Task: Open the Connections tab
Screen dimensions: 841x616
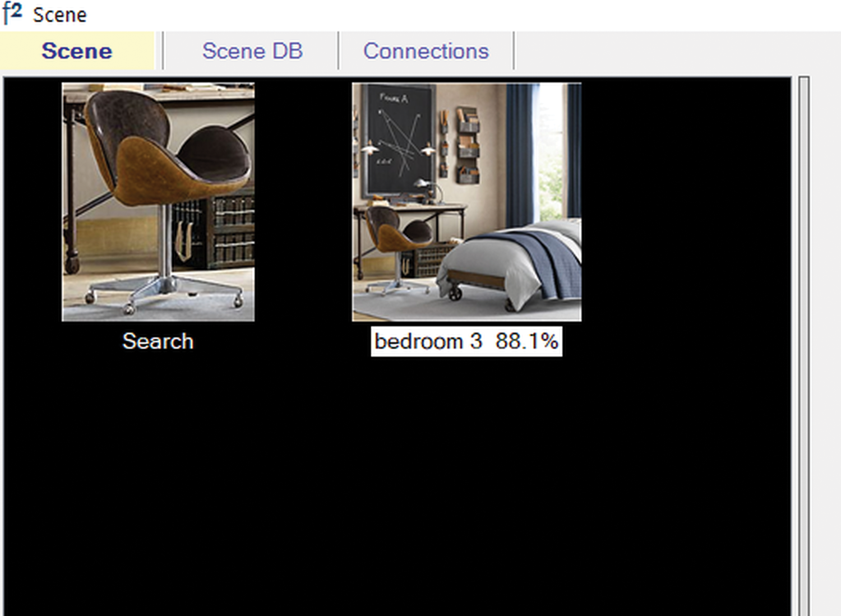Action: (426, 51)
